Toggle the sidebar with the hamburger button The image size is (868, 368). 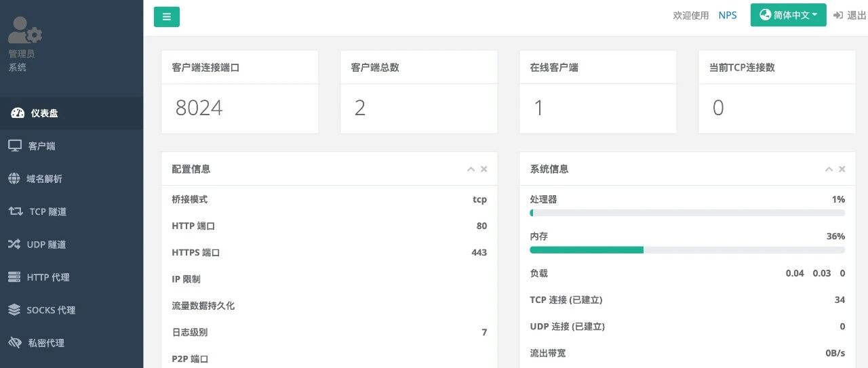(x=167, y=17)
